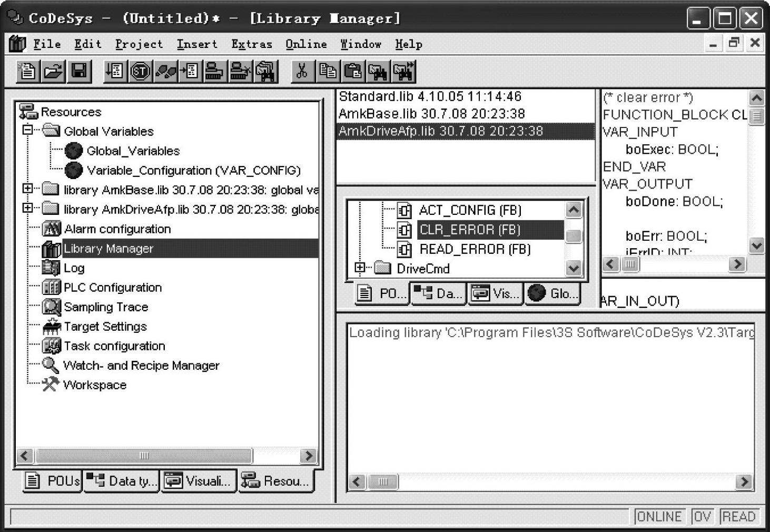Expand the library AmkBase.lib tree node
The image size is (770, 532).
(x=28, y=189)
